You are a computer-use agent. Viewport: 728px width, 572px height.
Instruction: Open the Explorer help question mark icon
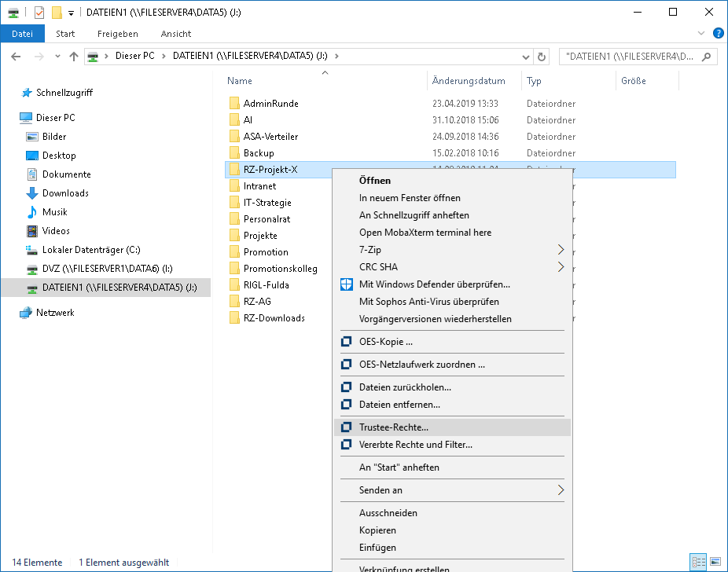[718, 34]
